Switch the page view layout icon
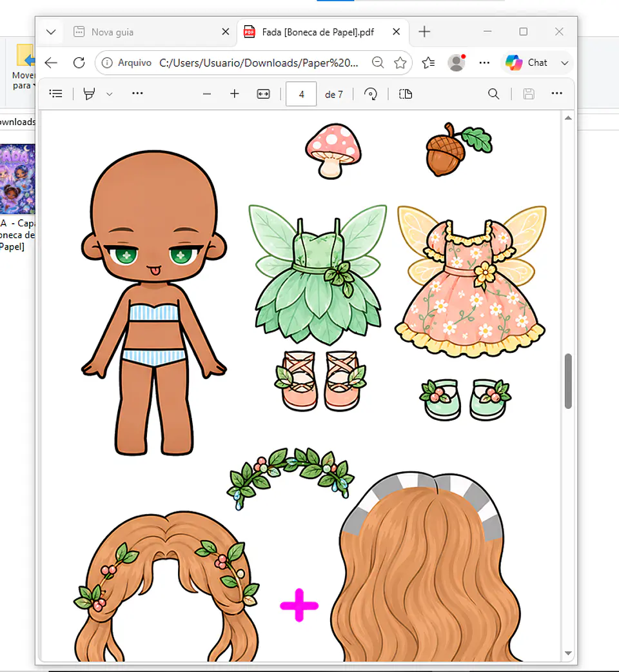 pyautogui.click(x=405, y=94)
